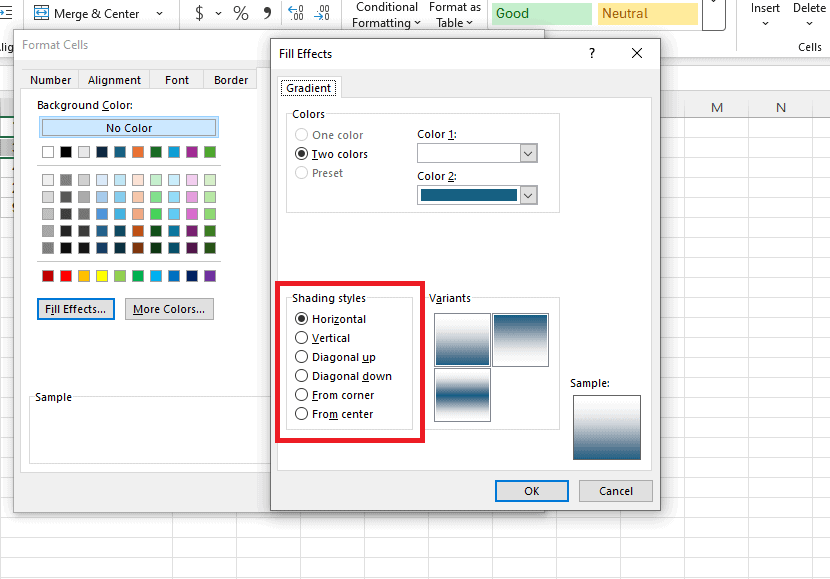Viewport: 830px width, 579px height.
Task: Select column N header
Action: click(x=781, y=108)
